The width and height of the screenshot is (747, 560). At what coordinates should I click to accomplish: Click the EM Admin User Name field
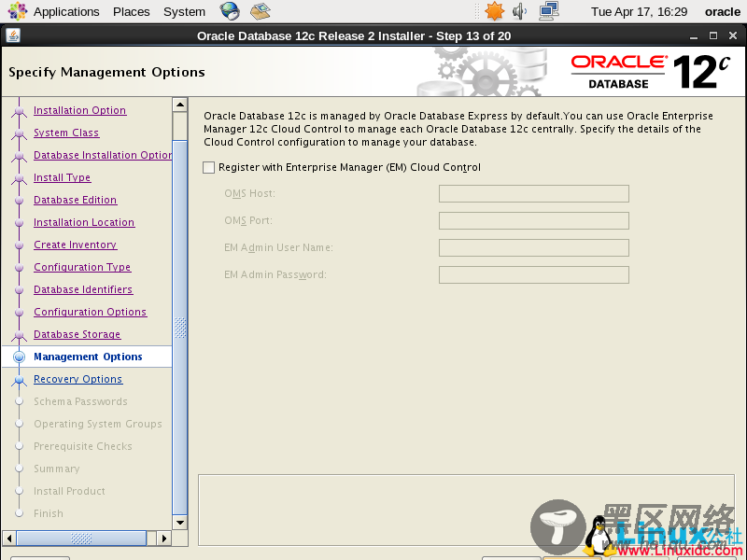click(533, 247)
